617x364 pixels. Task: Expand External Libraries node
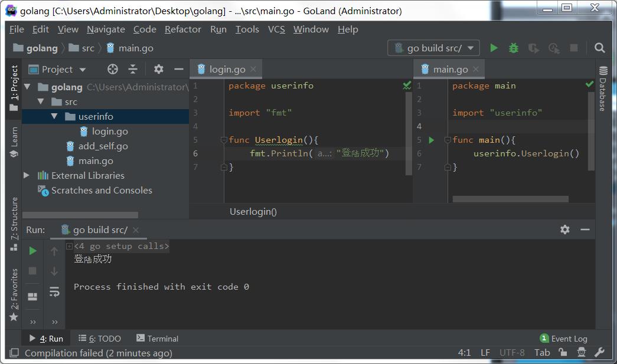coord(27,175)
